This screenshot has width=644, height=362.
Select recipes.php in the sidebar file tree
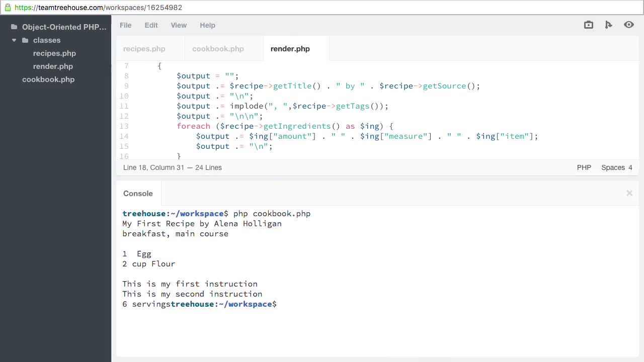pyautogui.click(x=54, y=53)
